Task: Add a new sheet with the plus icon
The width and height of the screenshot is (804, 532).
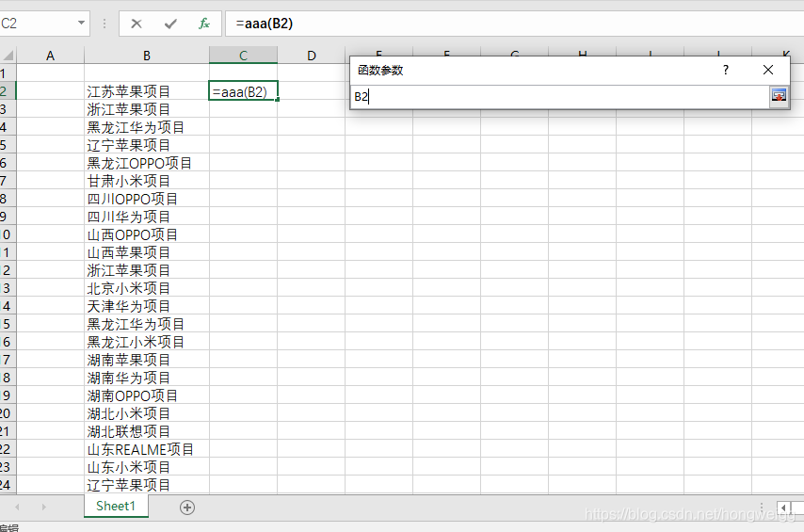Action: (x=187, y=508)
